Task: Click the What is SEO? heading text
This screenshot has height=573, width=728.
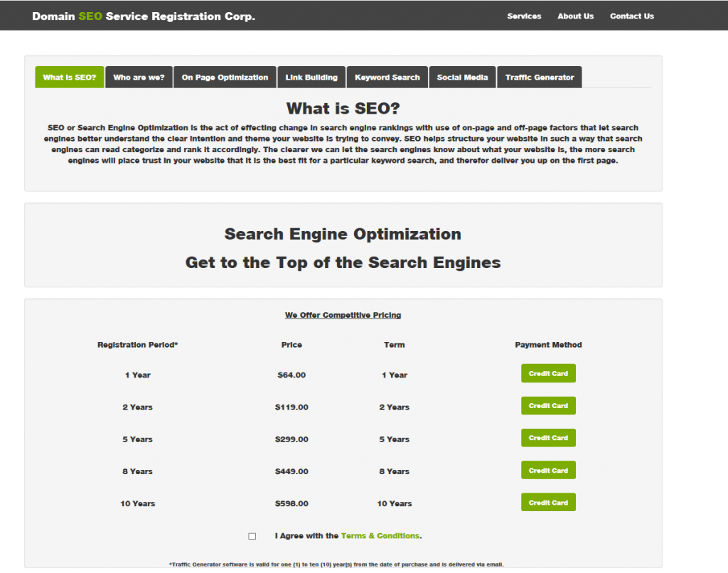Action: point(343,108)
